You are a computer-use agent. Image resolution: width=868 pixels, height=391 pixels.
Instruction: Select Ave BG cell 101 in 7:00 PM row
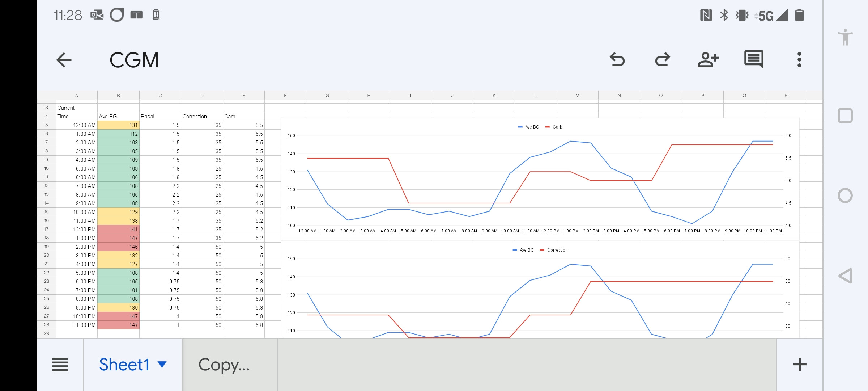[118, 290]
